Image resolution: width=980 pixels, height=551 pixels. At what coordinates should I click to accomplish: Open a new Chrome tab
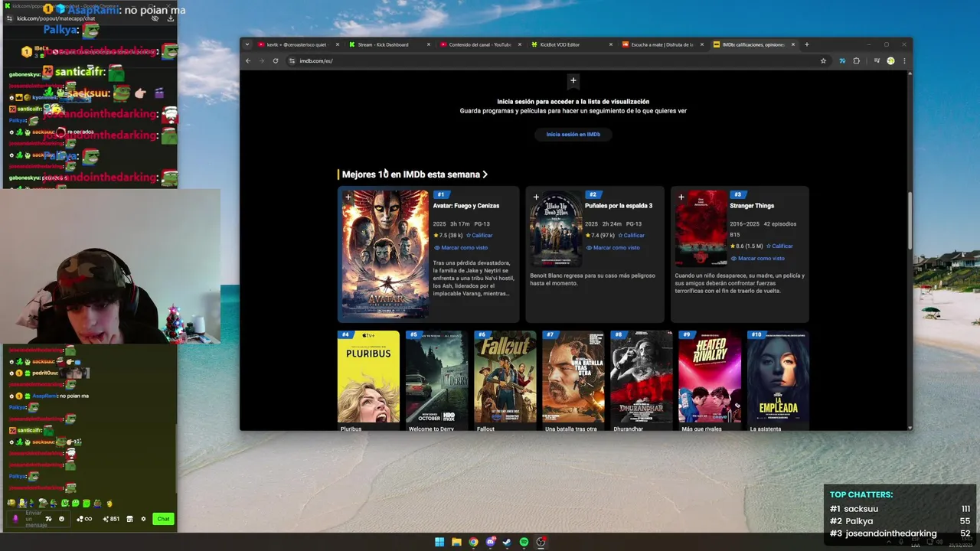(x=806, y=44)
